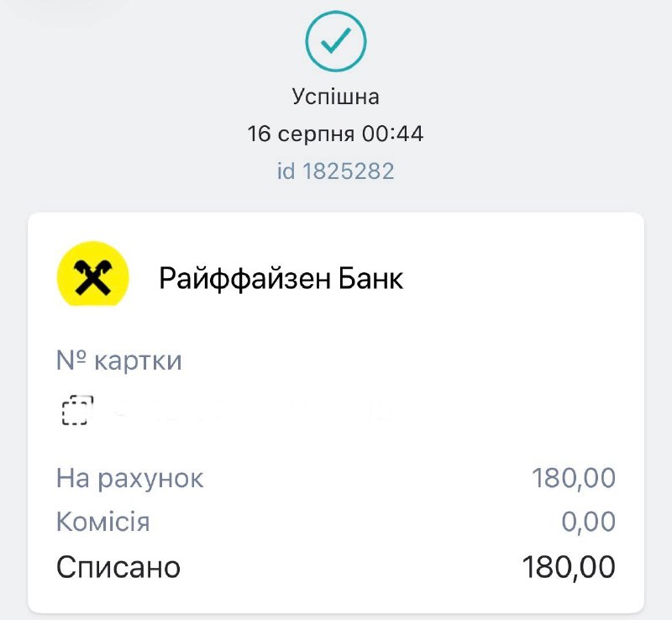Select the Комісія label
The image size is (672, 620).
[x=103, y=522]
